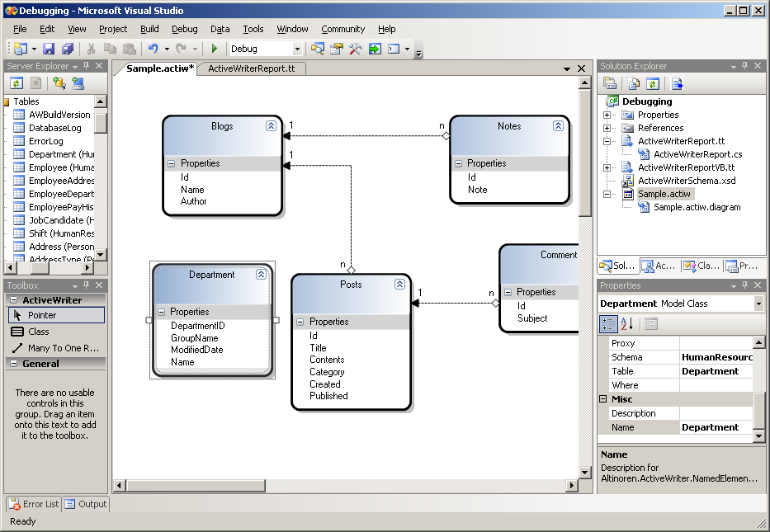Collapse the Blogs class shape chevron

271,125
